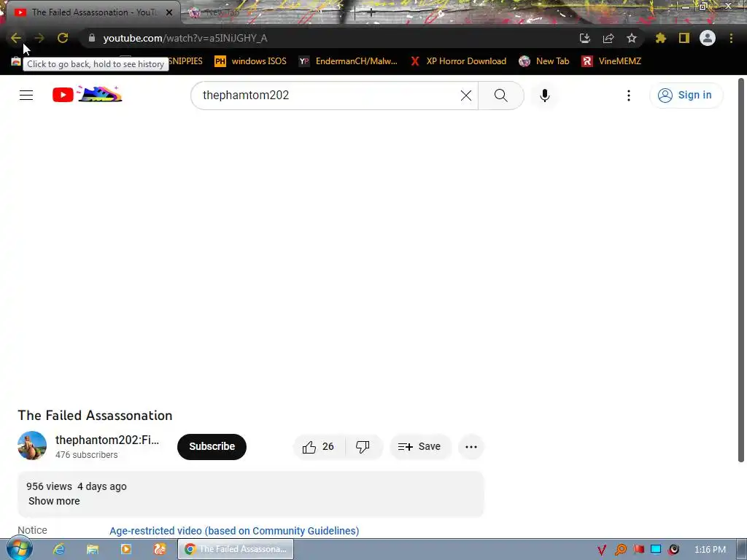
Task: Open the New Tab bookmark
Action: click(544, 61)
